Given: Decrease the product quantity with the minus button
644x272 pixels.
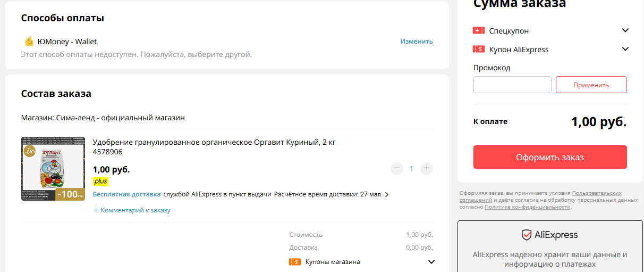Looking at the screenshot, I should coord(397,169).
